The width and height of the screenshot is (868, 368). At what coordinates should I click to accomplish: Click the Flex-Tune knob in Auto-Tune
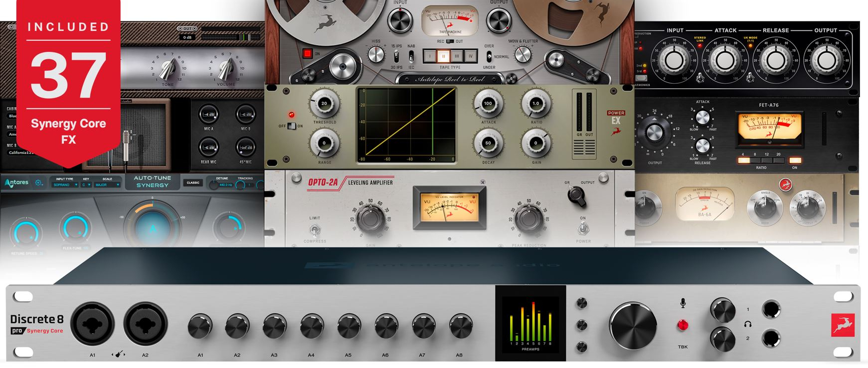tap(75, 229)
